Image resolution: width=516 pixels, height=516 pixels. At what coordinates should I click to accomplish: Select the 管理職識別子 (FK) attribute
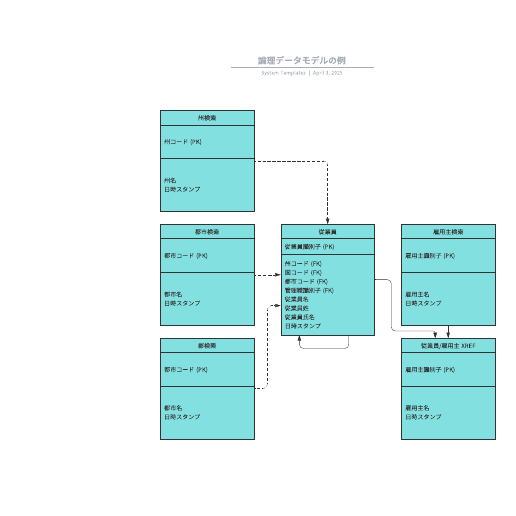[x=309, y=290]
